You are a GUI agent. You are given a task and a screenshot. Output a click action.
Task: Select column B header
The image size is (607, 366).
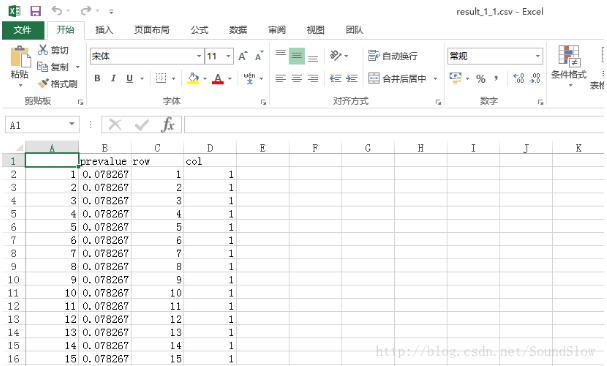[105, 148]
